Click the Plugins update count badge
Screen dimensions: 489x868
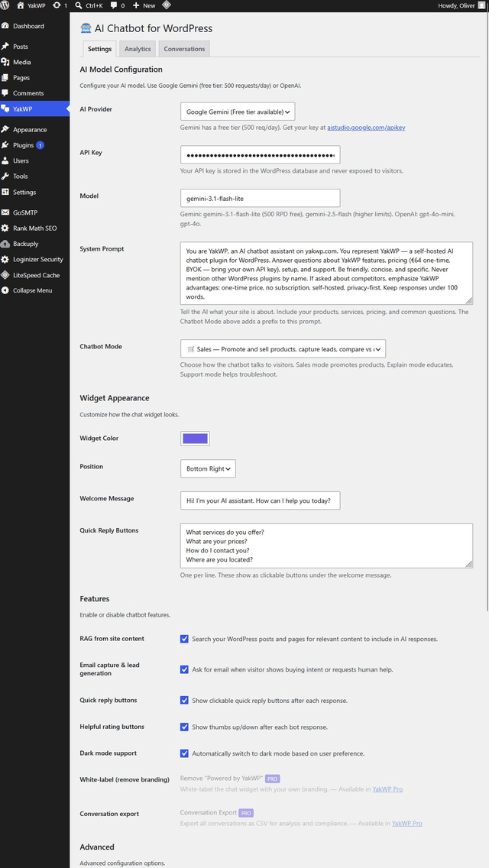40,145
